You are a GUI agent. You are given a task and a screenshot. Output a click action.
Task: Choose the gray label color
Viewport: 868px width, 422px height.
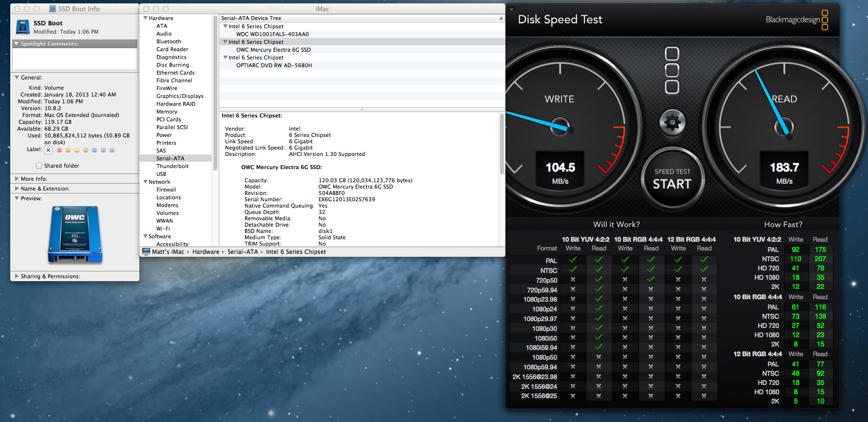pyautogui.click(x=112, y=150)
